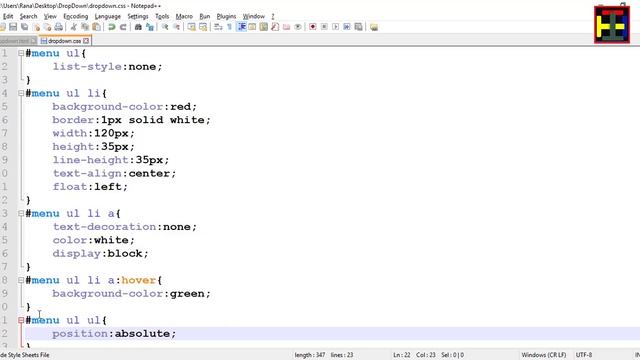Image resolution: width=640 pixels, height=360 pixels.
Task: Click the Copy toolbar icon
Action: click(85, 27)
